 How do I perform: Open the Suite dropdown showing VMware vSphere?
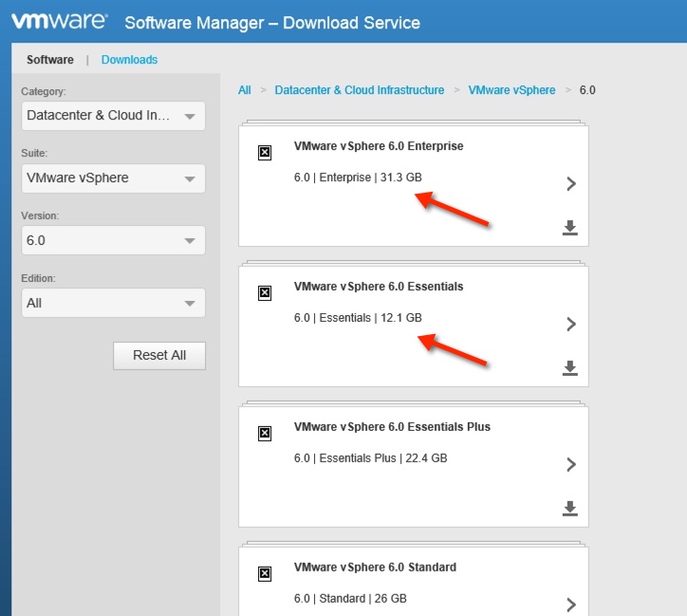pos(113,177)
